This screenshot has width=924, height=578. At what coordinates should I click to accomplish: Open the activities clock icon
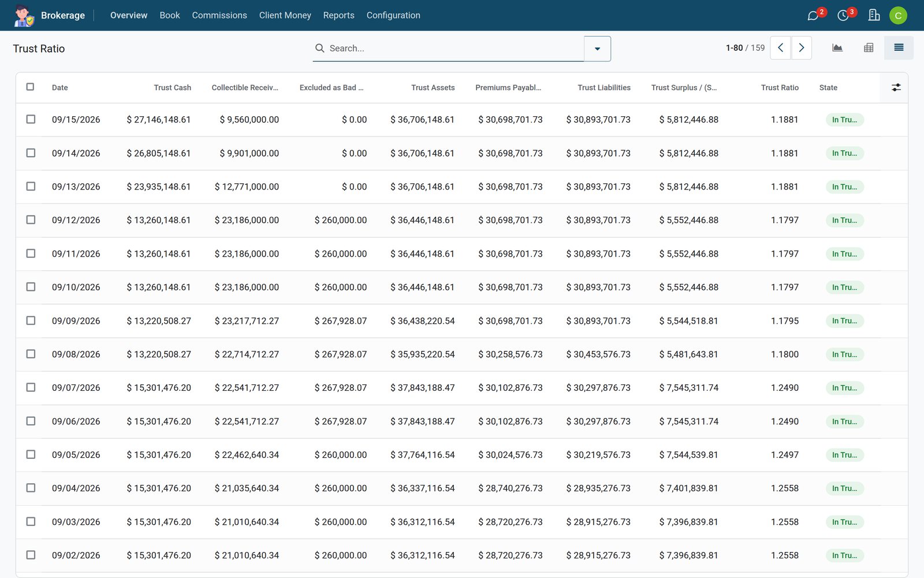tap(843, 16)
